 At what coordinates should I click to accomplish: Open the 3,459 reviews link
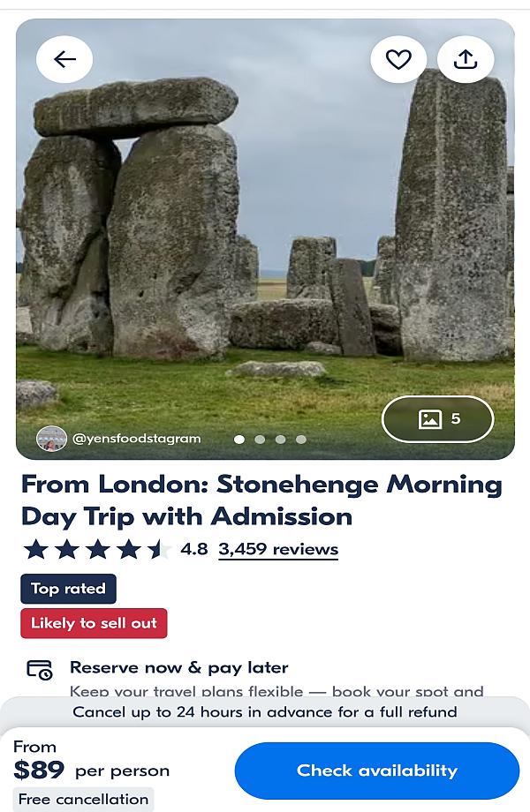pyautogui.click(x=278, y=549)
